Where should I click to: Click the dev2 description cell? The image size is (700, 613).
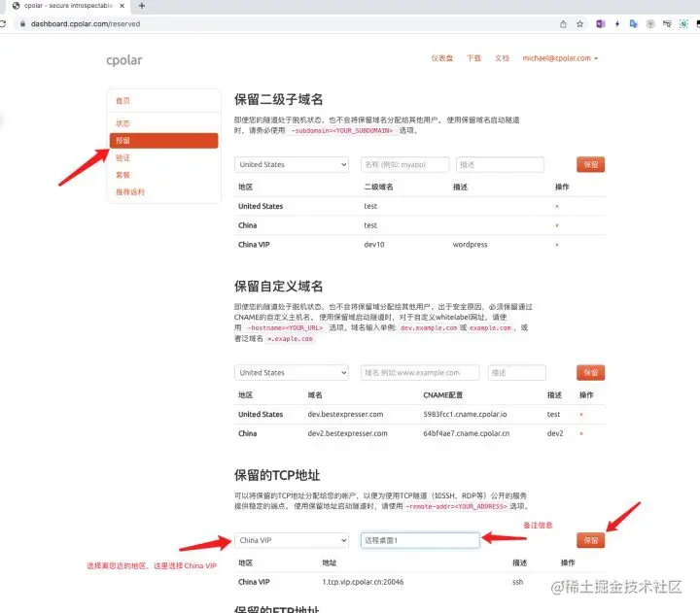coord(555,433)
